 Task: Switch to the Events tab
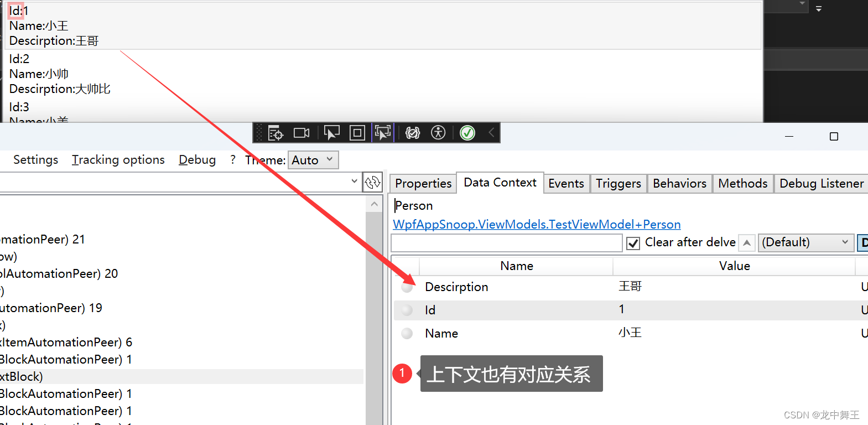click(x=566, y=183)
